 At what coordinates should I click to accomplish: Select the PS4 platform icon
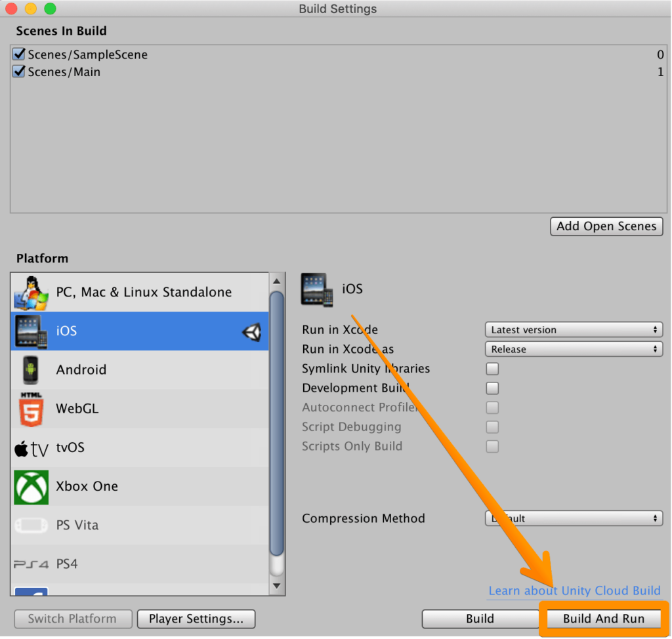(x=30, y=564)
